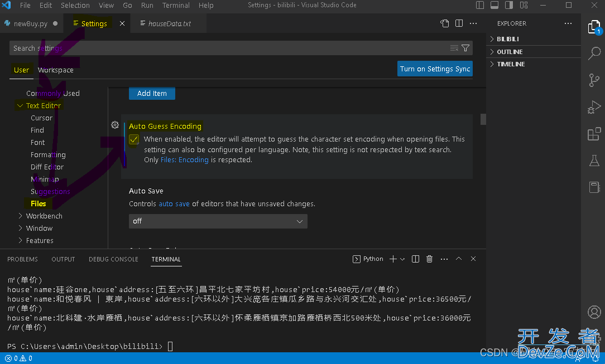Screen dimensions: 605x364
Task: Click the Open Settings (JSON) icon
Action: point(444,23)
